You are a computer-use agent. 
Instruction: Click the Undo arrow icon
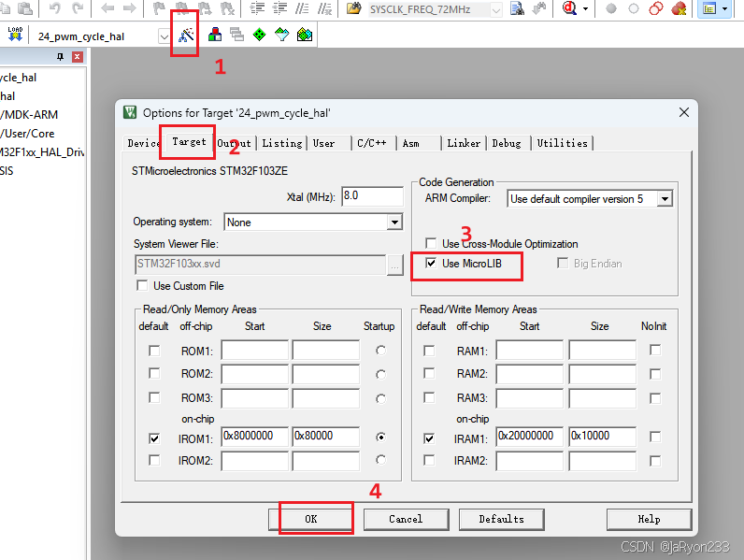click(x=55, y=7)
